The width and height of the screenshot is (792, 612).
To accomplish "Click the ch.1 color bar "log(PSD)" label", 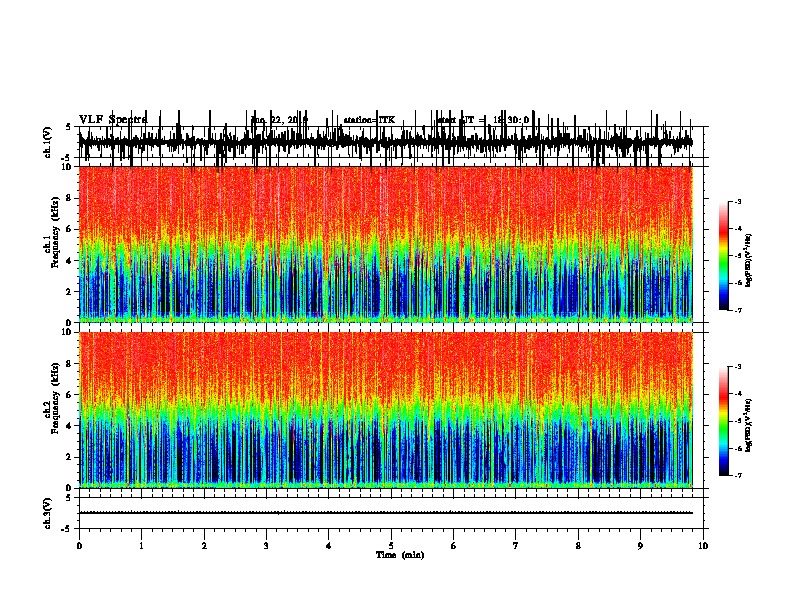I will coord(748,261).
